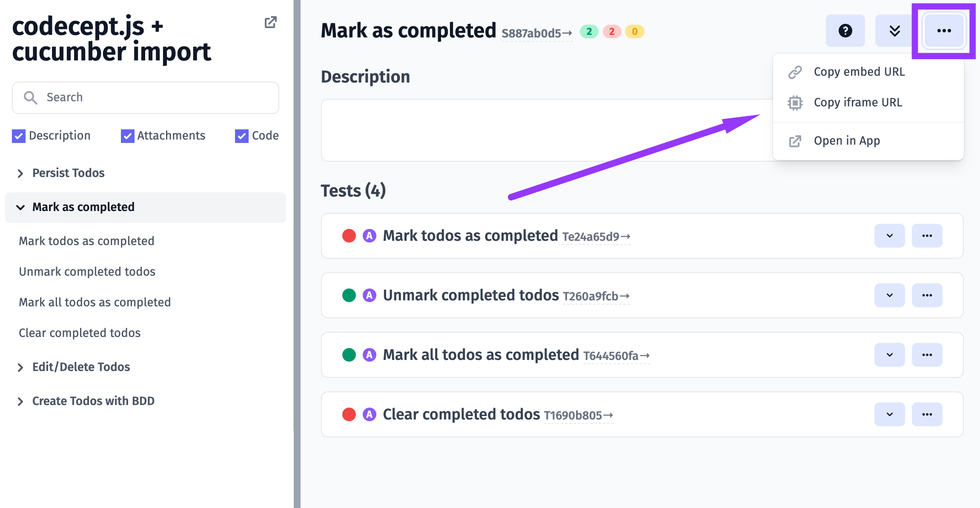The width and height of the screenshot is (980, 508).
Task: Select Copy embed URL menu item
Action: pos(868,72)
